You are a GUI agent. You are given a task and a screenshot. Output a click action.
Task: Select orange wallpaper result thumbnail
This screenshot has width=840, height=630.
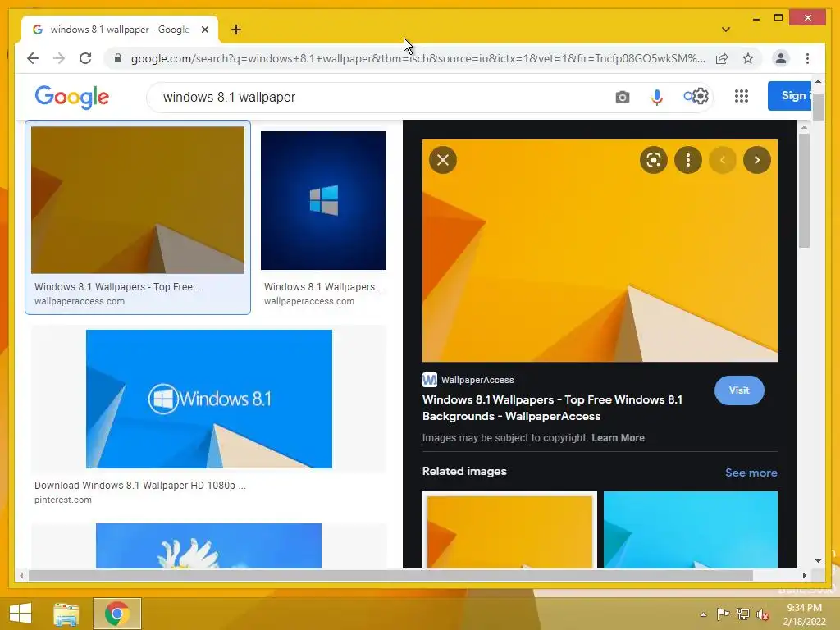click(x=138, y=200)
